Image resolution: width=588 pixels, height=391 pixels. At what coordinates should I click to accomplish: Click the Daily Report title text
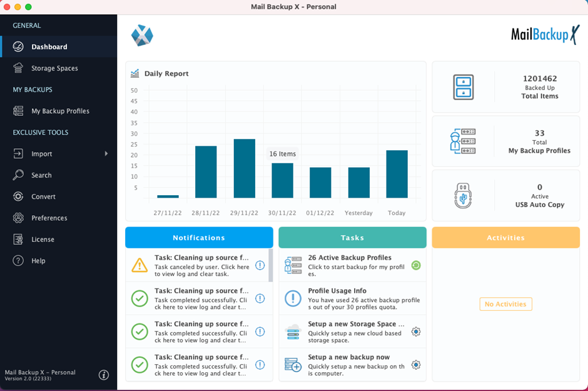166,73
